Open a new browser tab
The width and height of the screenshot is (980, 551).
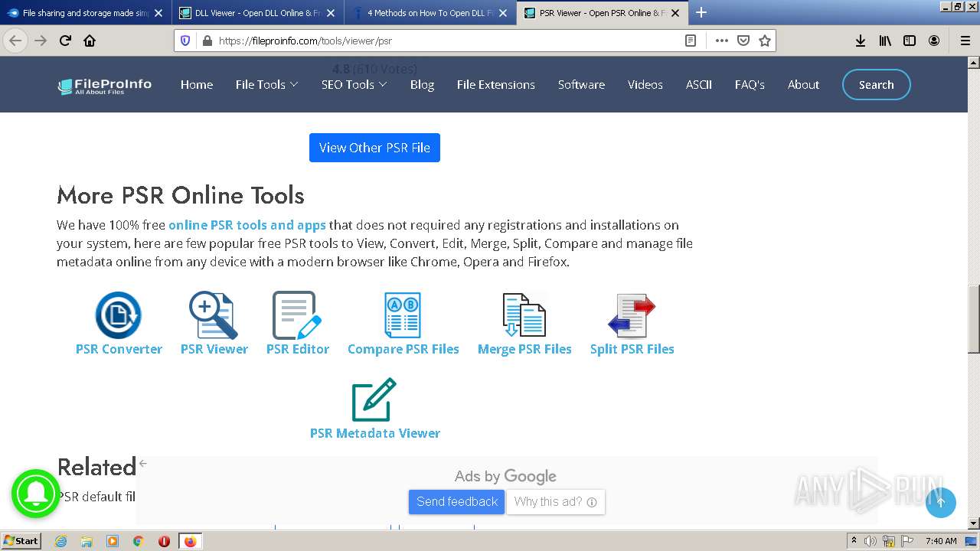[701, 12]
